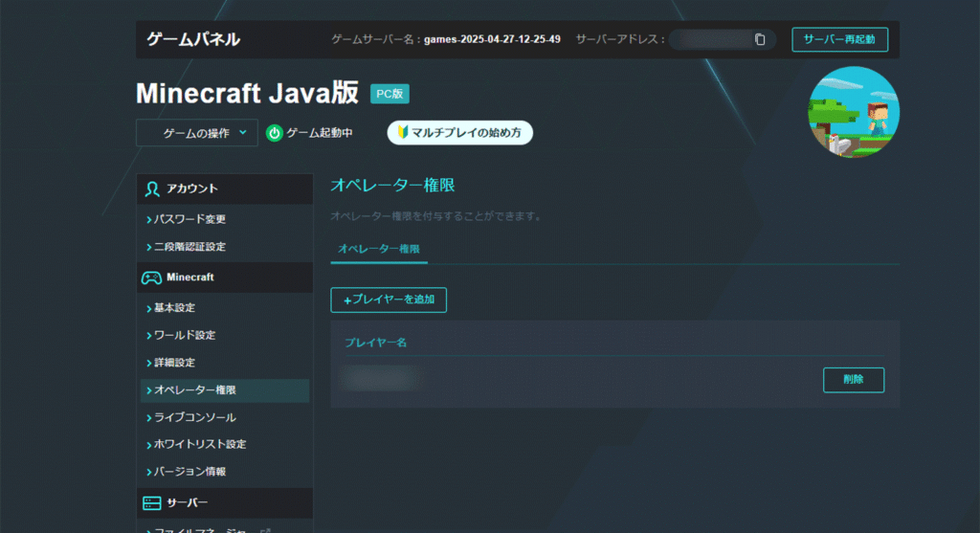Click the green power icon
Screen dimensions: 980x533
click(275, 133)
